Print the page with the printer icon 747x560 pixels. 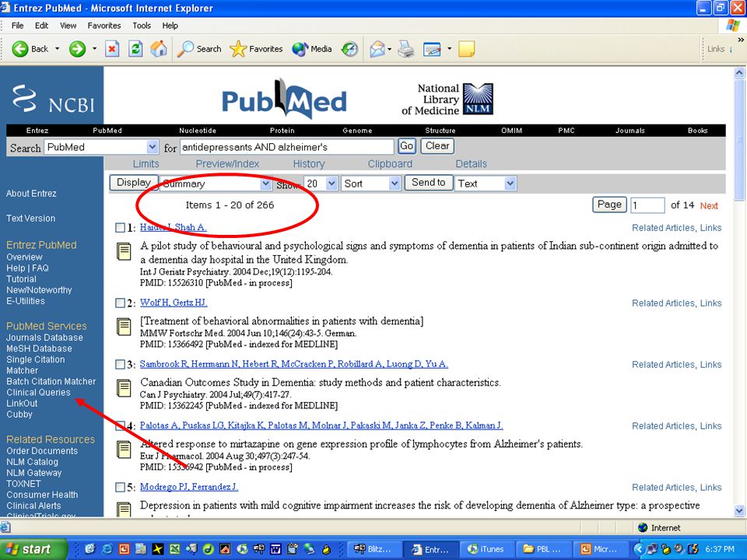(406, 48)
